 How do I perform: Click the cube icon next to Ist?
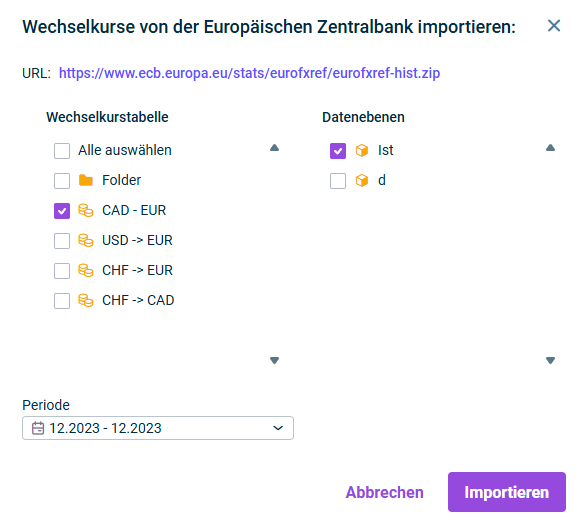pyautogui.click(x=362, y=150)
